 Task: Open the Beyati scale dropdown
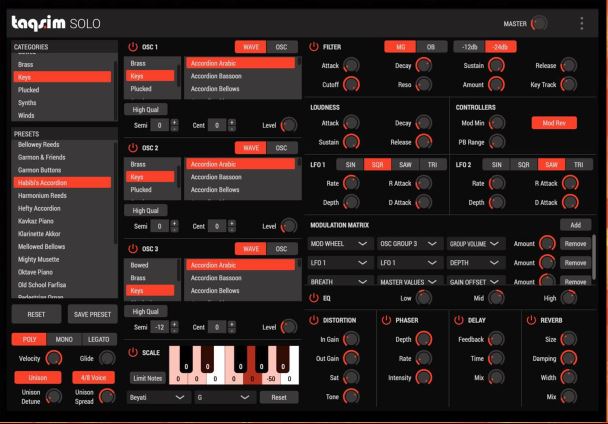pos(158,397)
